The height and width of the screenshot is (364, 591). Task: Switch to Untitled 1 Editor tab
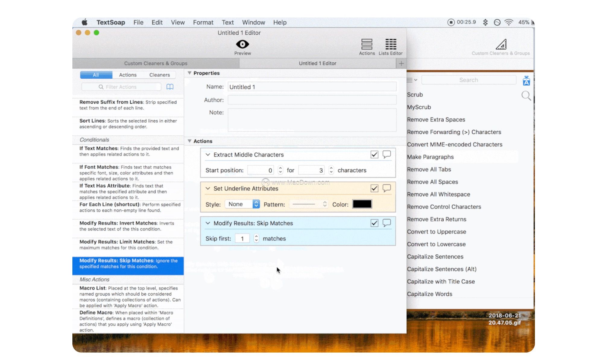(317, 63)
